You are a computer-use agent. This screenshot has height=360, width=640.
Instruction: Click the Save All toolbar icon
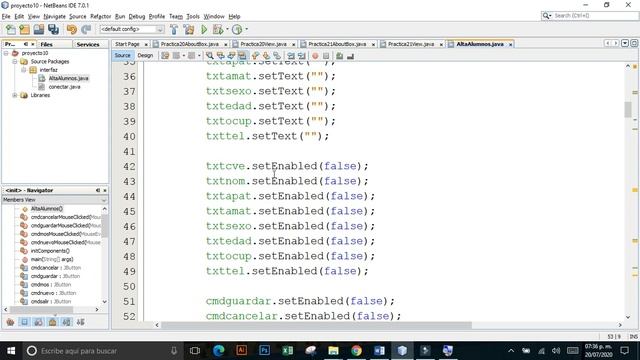pos(53,29)
